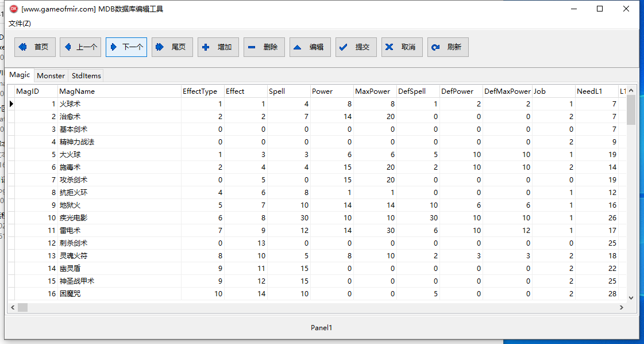Select MagID cell 16
Screen dimensions: 644x344
(x=36, y=294)
